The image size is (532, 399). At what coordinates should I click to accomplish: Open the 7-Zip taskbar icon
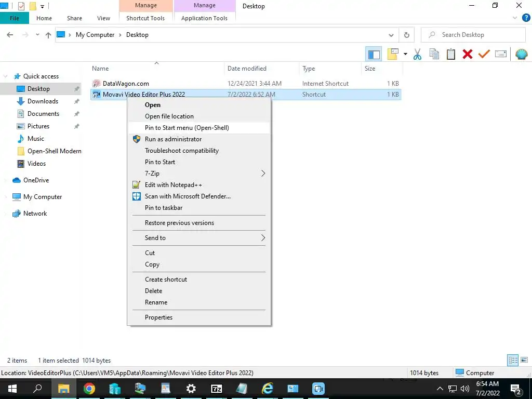217,389
